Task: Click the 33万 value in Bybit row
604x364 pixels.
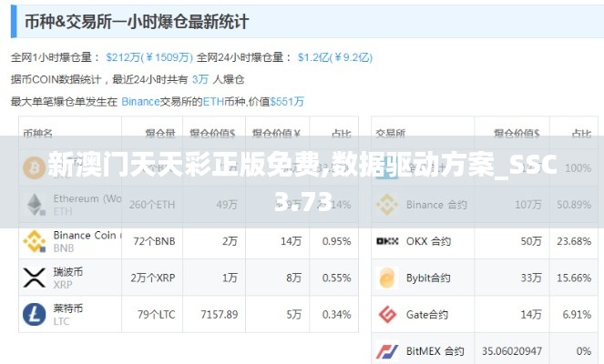Action: tap(531, 278)
